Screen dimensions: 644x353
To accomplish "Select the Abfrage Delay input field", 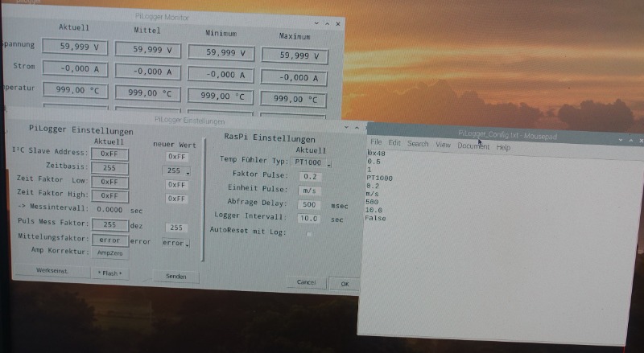I will [311, 204].
